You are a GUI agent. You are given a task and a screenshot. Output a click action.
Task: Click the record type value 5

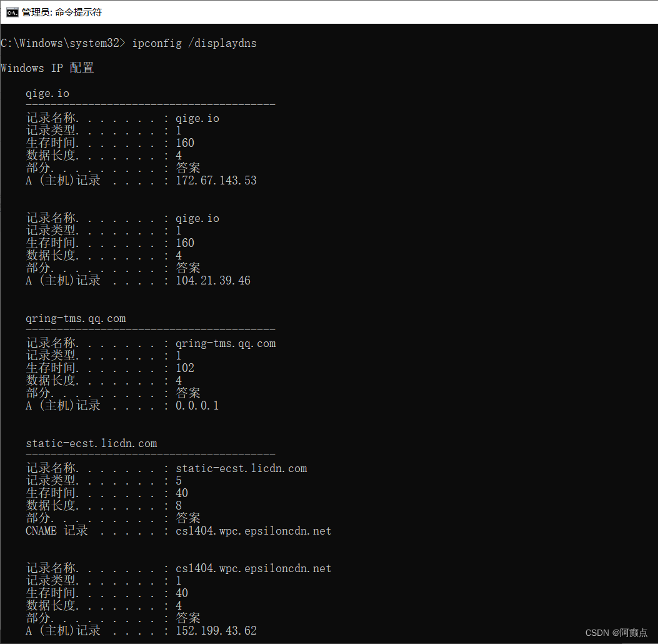click(x=179, y=481)
